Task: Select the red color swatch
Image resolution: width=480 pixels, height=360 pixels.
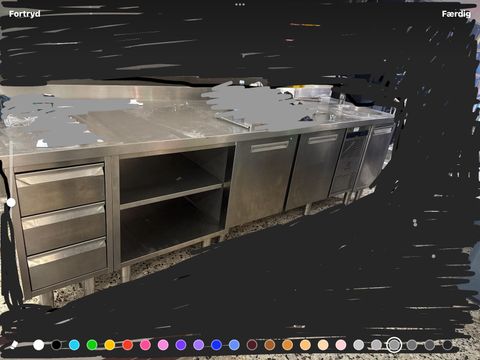Action: click(128, 345)
